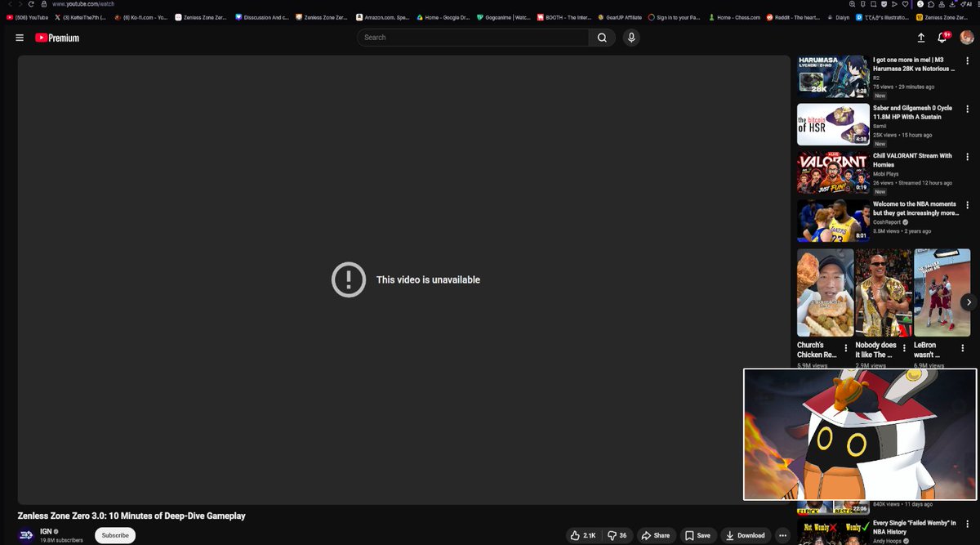Go to the YouTube Premium home logo
980x545 pixels.
pyautogui.click(x=57, y=38)
